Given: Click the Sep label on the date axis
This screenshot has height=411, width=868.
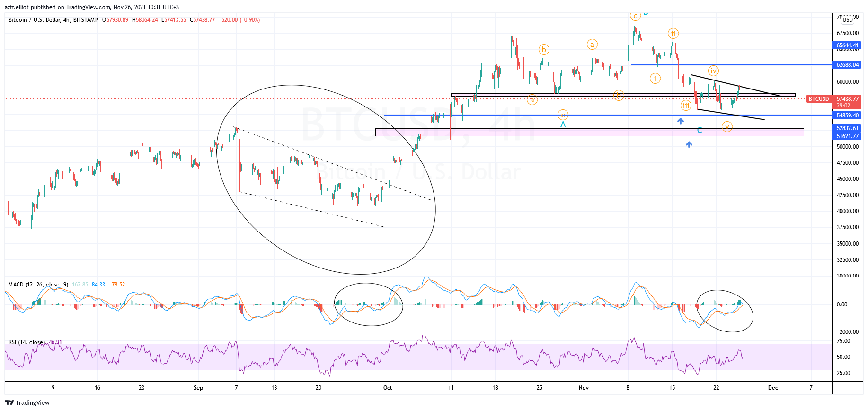Looking at the screenshot, I should point(198,388).
